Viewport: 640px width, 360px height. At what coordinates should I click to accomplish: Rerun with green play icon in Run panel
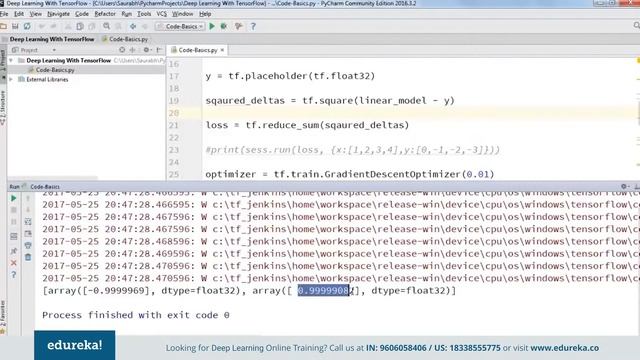[x=13, y=198]
